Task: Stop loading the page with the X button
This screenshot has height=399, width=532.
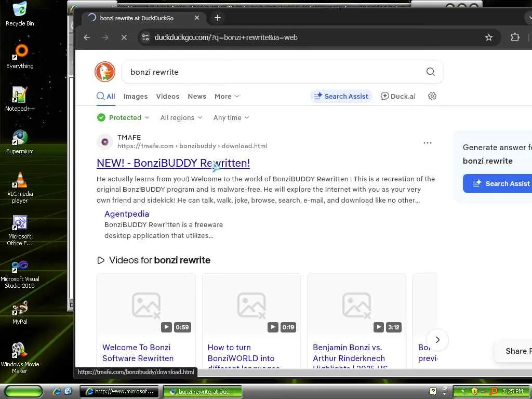Action: pyautogui.click(x=124, y=37)
